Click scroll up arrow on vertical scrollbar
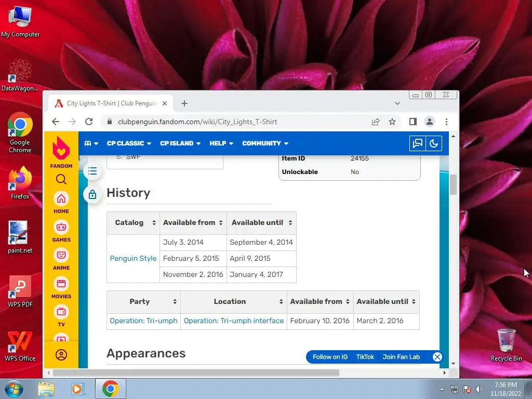532x399 pixels. click(x=453, y=136)
